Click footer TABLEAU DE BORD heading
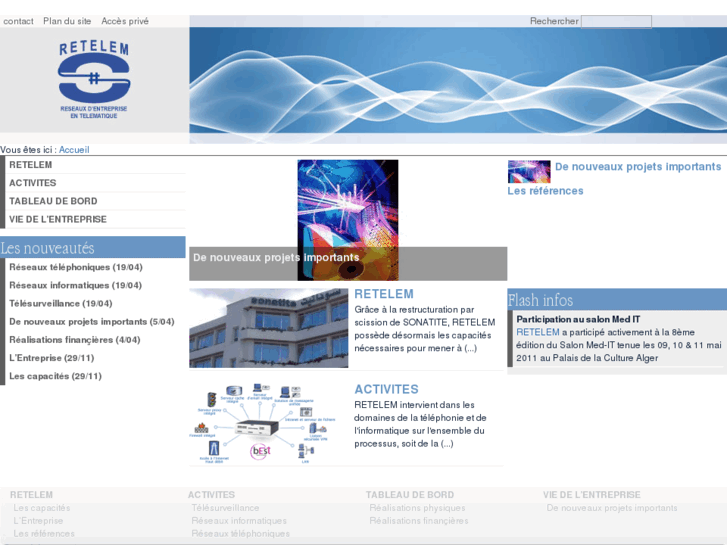The image size is (727, 545). 410,495
